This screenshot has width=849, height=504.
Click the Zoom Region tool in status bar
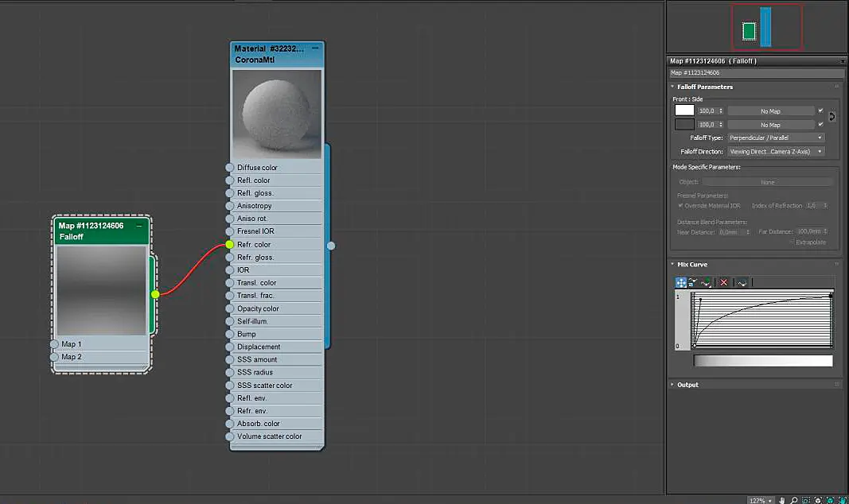(x=806, y=500)
